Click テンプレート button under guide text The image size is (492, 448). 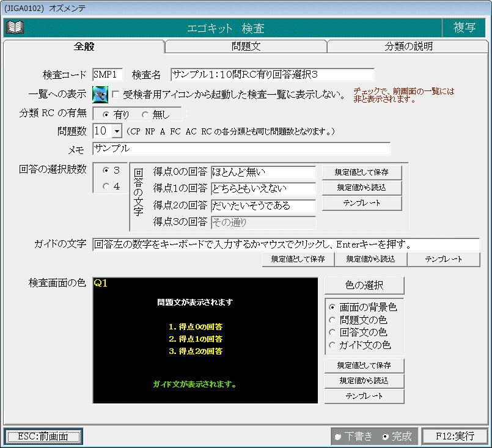[x=443, y=259]
